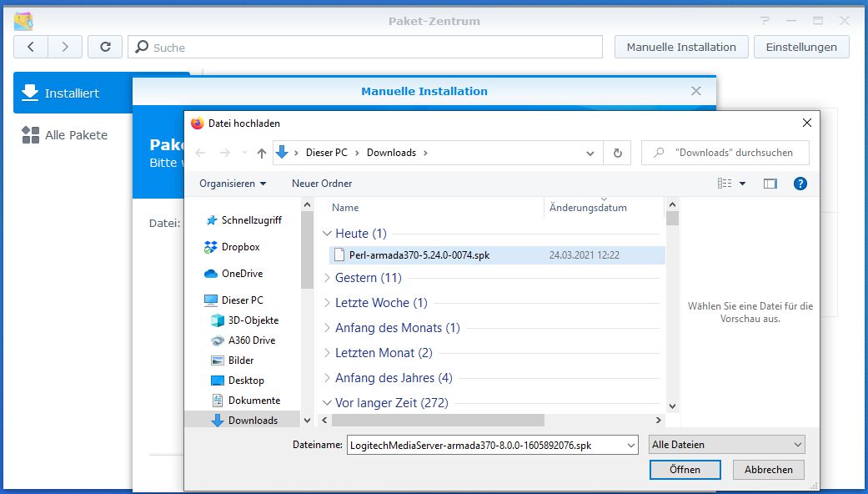This screenshot has width=868, height=494.
Task: Open the Dateiname suggestions dropdown arrow
Action: [x=631, y=446]
